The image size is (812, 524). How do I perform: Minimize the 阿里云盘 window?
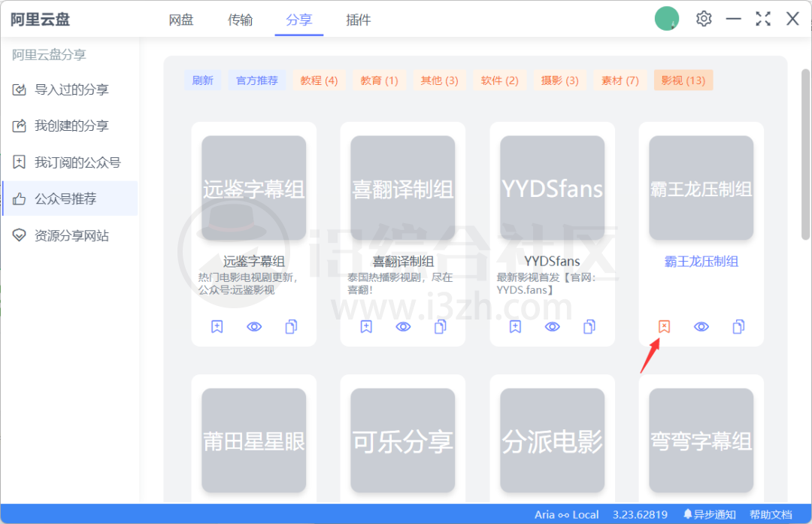pos(733,19)
